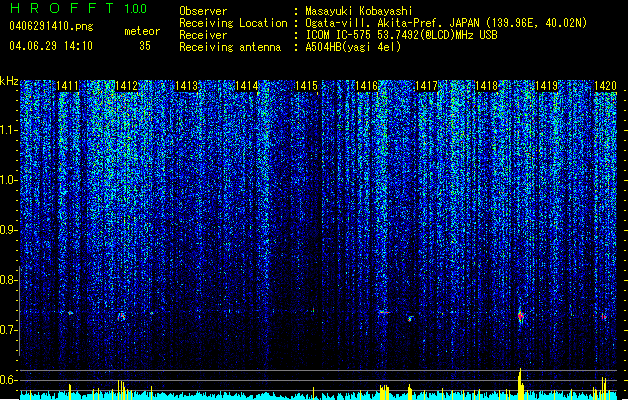Click the meteor echo before 1417
This screenshot has width=629, height=400.
(410, 319)
